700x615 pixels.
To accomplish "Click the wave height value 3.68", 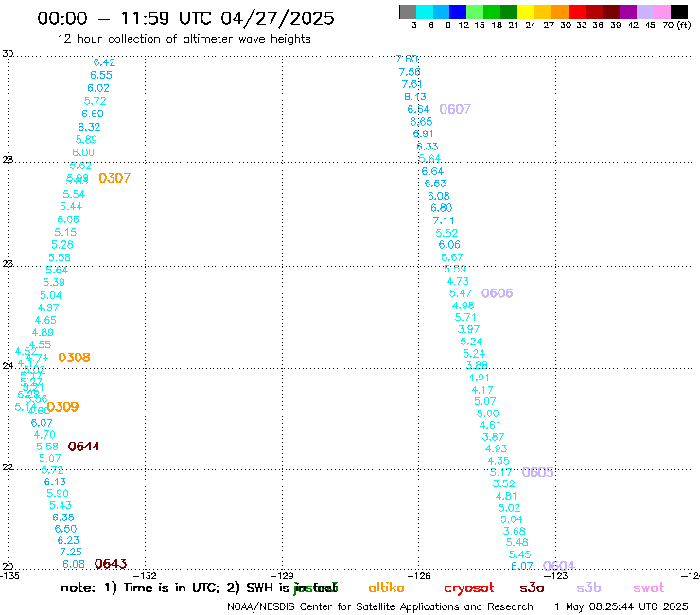I will [515, 531].
